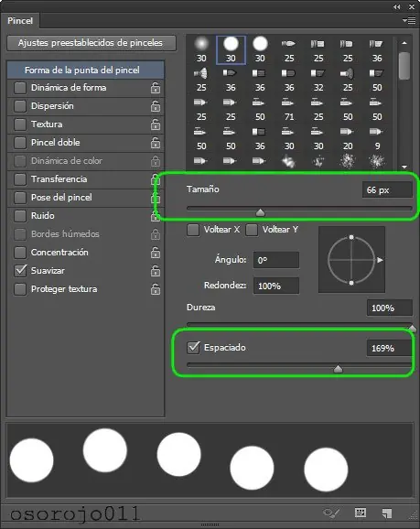This screenshot has height=529, width=420.
Task: Open the Textura label settings
Action: click(x=47, y=124)
